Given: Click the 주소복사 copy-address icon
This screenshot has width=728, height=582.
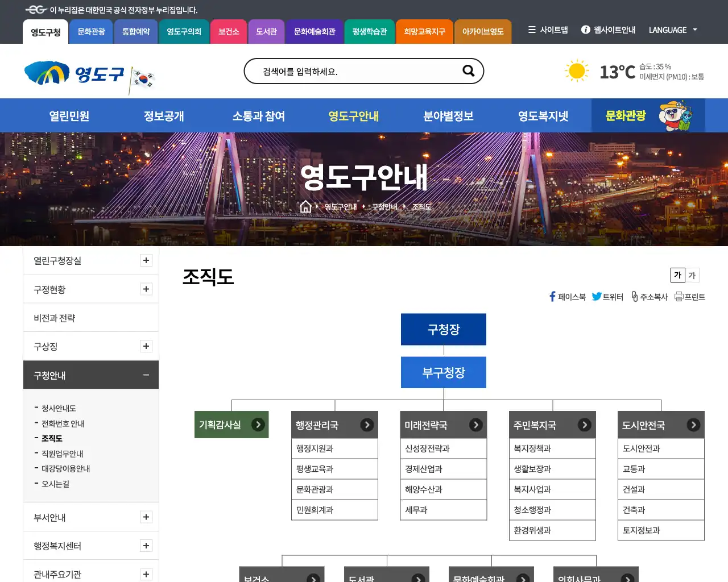Looking at the screenshot, I should (x=634, y=296).
